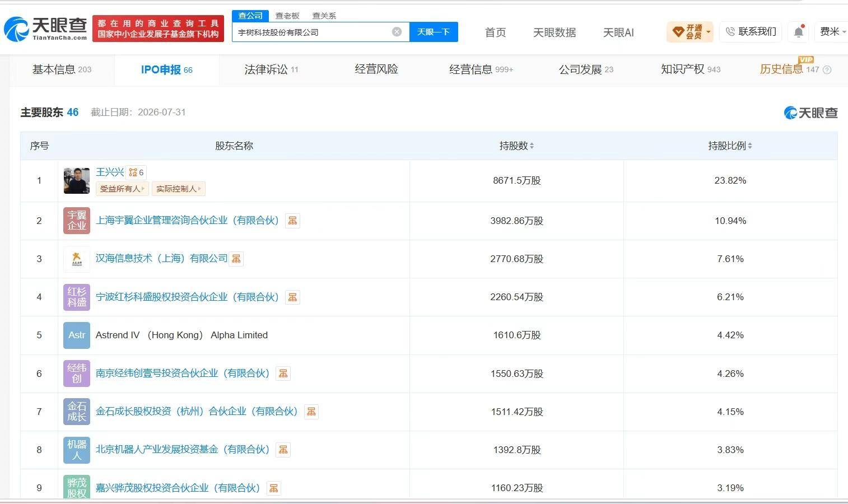Click the 红杉科盛 logo tile
Image resolution: width=848 pixels, height=504 pixels.
tap(77, 297)
